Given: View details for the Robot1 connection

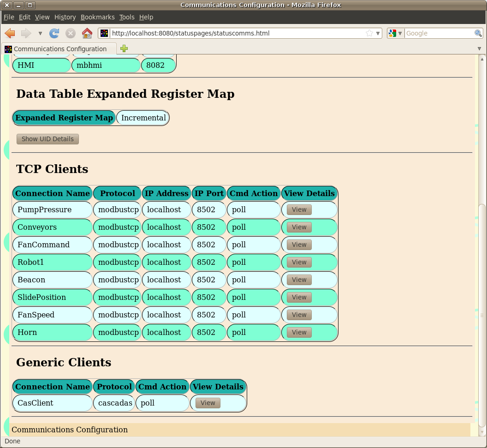Looking at the screenshot, I should [298, 262].
